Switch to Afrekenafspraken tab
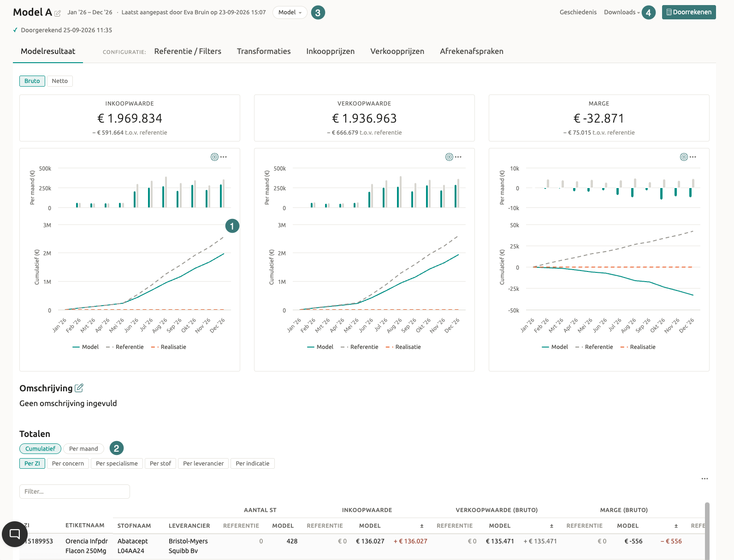 coord(472,51)
